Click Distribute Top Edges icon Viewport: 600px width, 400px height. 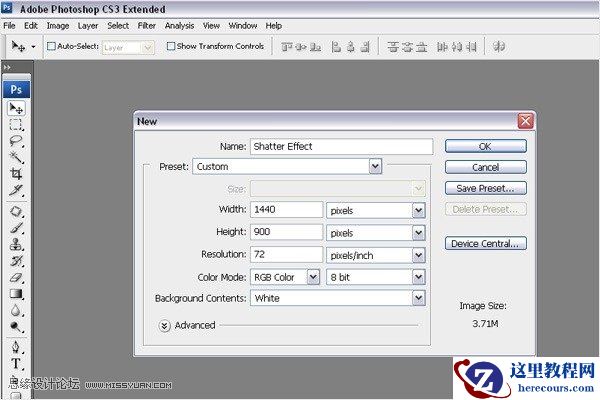tap(393, 47)
